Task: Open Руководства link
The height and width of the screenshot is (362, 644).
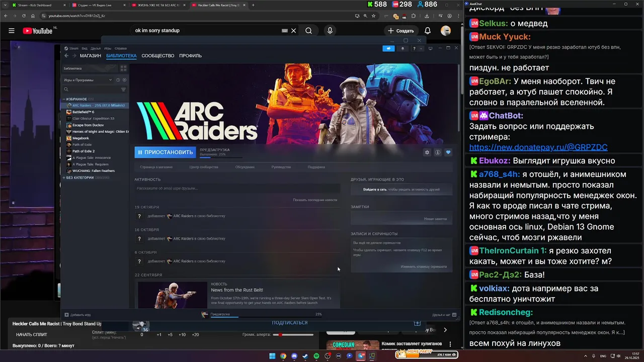Action: [281, 167]
